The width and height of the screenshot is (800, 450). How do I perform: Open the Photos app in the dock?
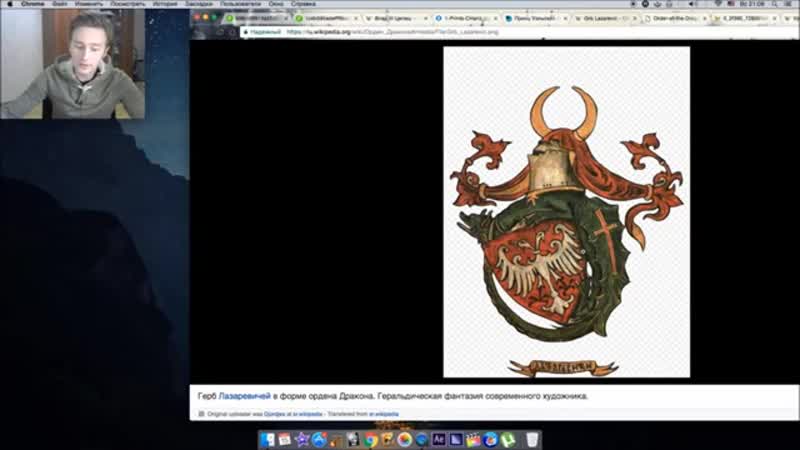click(405, 439)
